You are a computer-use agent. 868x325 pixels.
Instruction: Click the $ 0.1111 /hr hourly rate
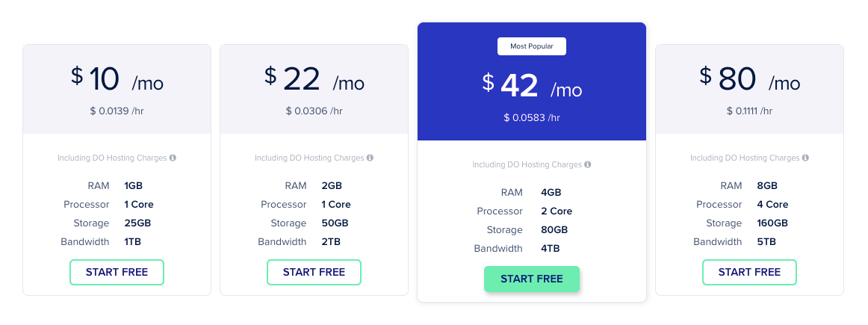click(749, 111)
